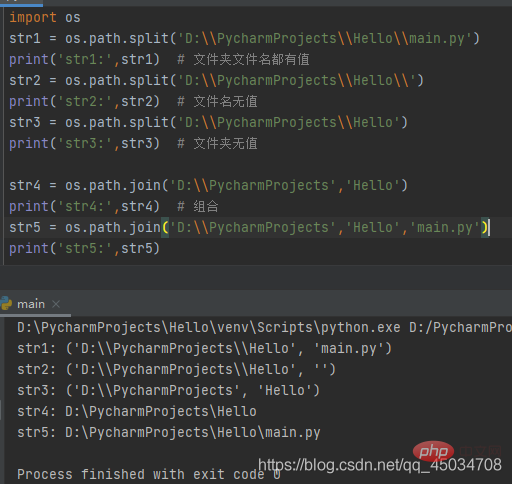Screen dimensions: 512x484
Task: Place cursor in print('str5:',str5) line
Action: (85, 248)
